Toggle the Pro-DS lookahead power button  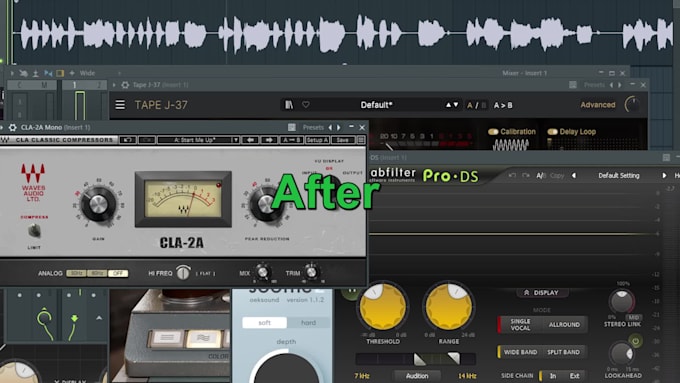(x=635, y=341)
